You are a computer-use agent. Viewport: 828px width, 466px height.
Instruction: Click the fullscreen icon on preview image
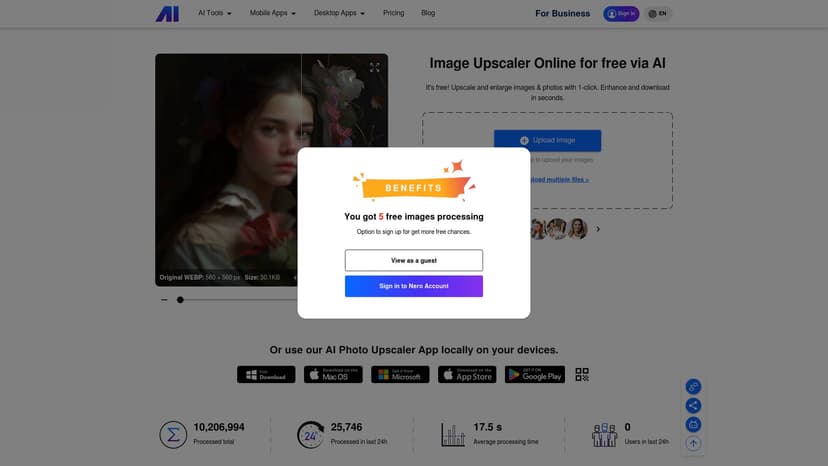[374, 67]
